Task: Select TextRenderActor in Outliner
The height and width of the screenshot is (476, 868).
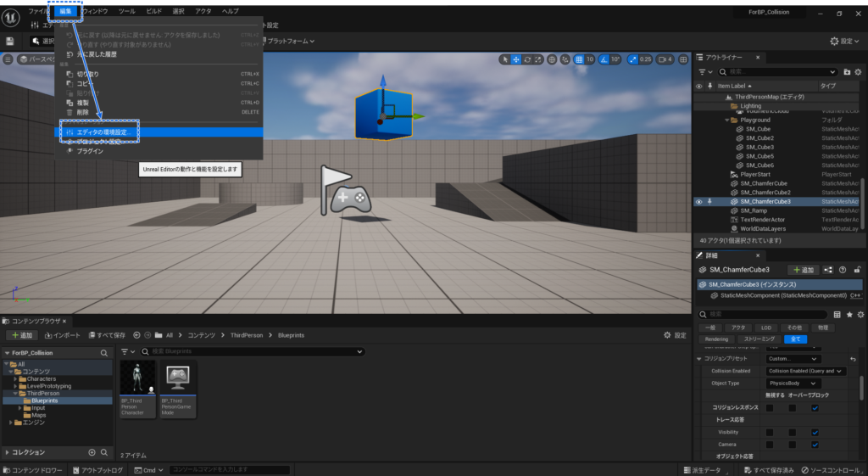Action: [762, 220]
